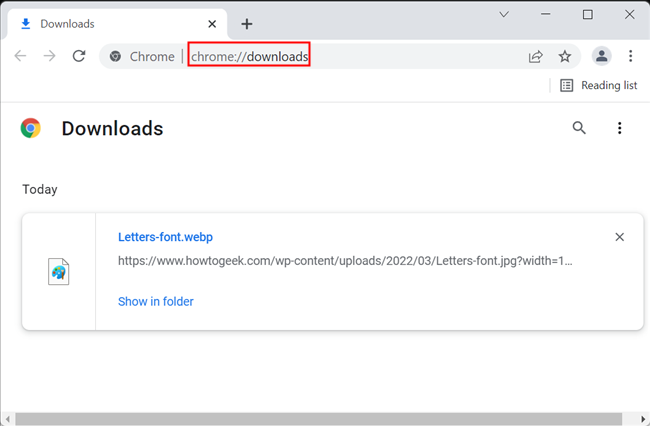Go forward using the browser forward arrow
This screenshot has height=426, width=650.
click(49, 56)
